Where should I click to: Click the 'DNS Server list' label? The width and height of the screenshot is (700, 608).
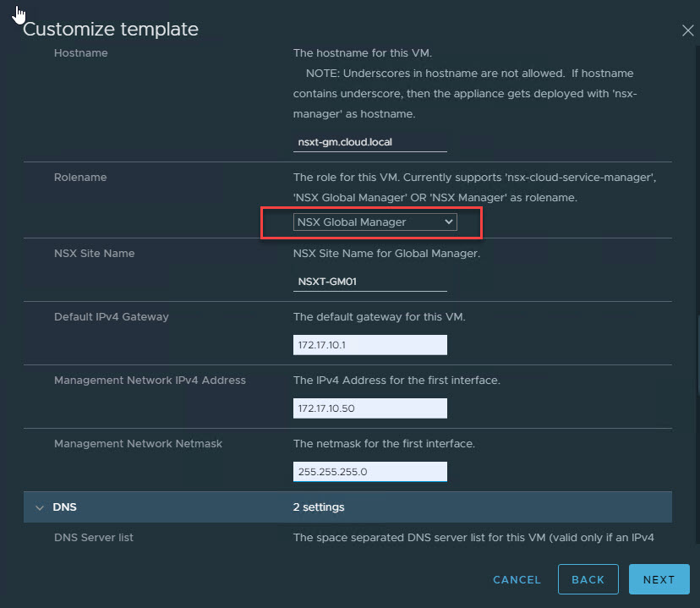click(94, 538)
